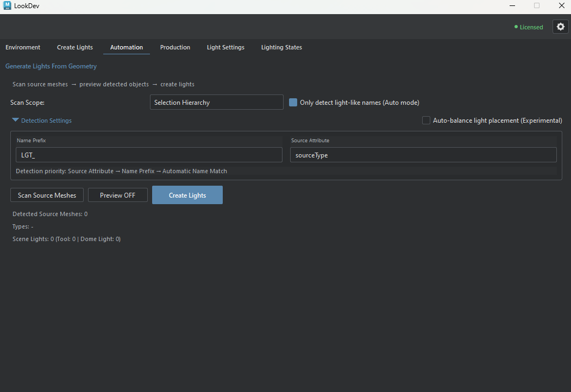Image resolution: width=571 pixels, height=392 pixels.
Task: Click the Scene Lights count text
Action: 66,239
